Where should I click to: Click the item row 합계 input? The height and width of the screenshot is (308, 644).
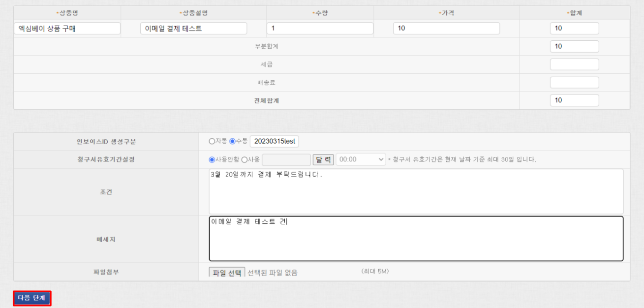point(575,29)
